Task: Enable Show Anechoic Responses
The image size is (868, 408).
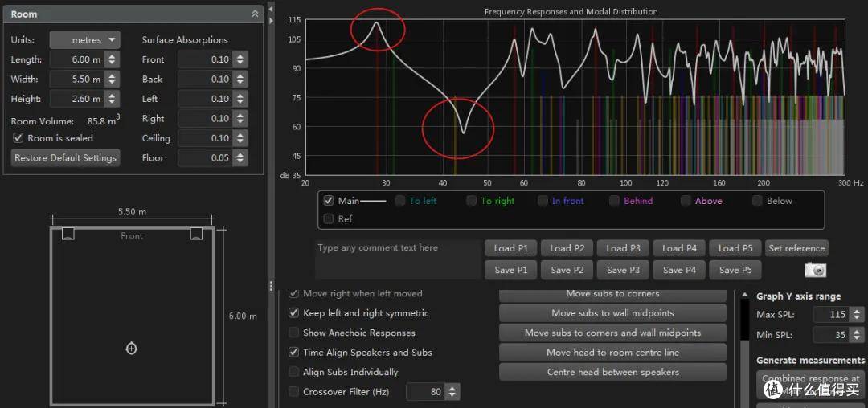Action: [294, 333]
